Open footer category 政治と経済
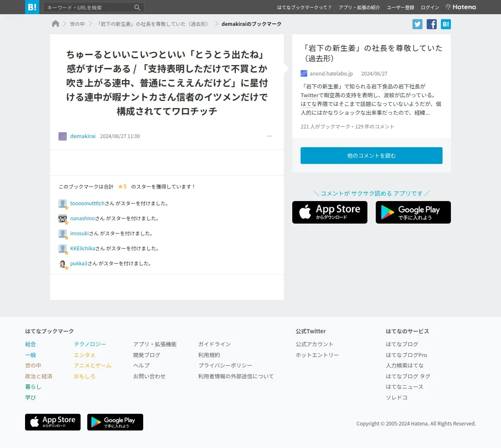This screenshot has height=448, width=501. coord(38,376)
